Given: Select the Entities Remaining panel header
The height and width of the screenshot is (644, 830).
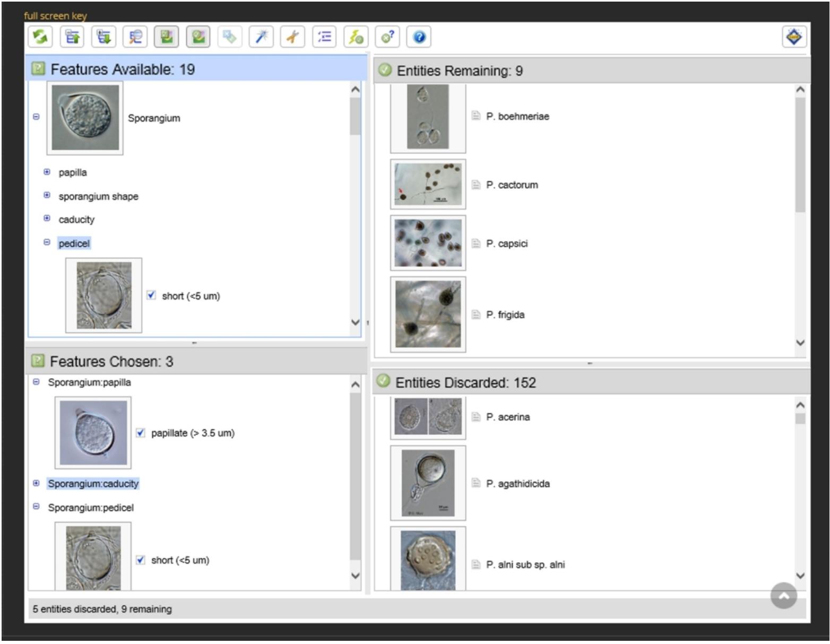Looking at the screenshot, I should click(x=592, y=71).
